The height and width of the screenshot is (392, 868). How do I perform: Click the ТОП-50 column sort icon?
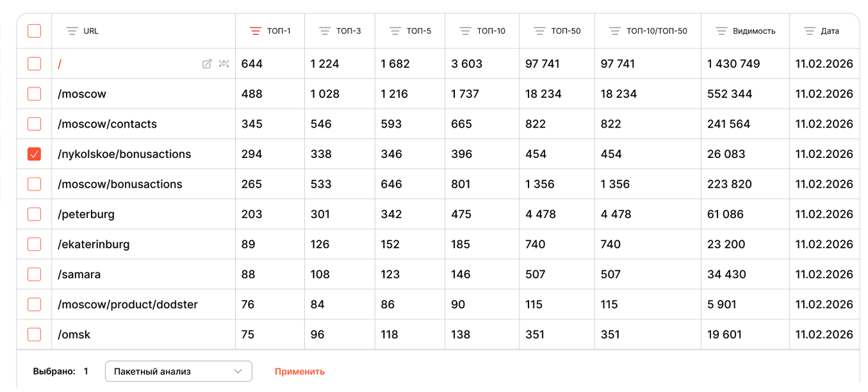pyautogui.click(x=540, y=31)
